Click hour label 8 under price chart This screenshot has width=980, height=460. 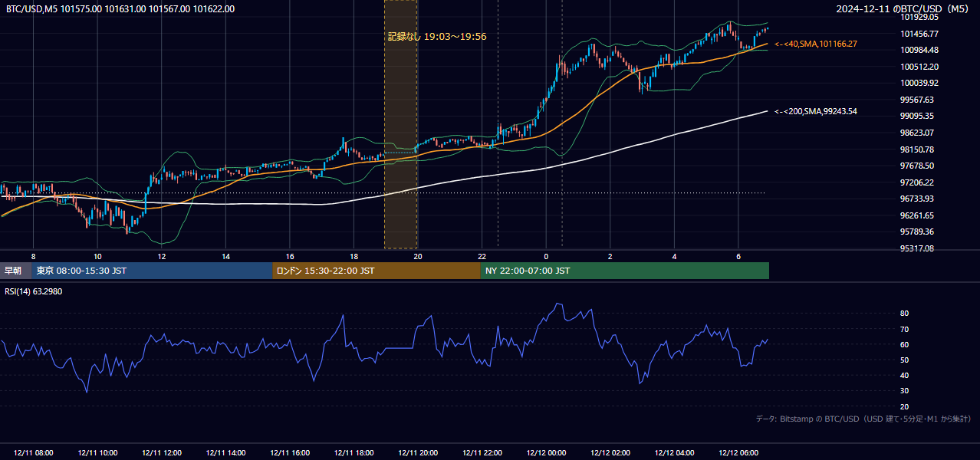click(33, 256)
